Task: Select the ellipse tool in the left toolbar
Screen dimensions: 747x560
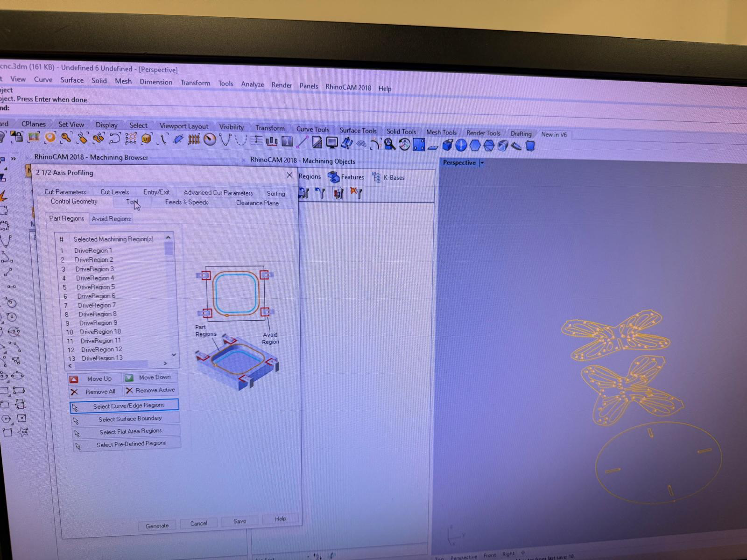Action: tap(18, 375)
